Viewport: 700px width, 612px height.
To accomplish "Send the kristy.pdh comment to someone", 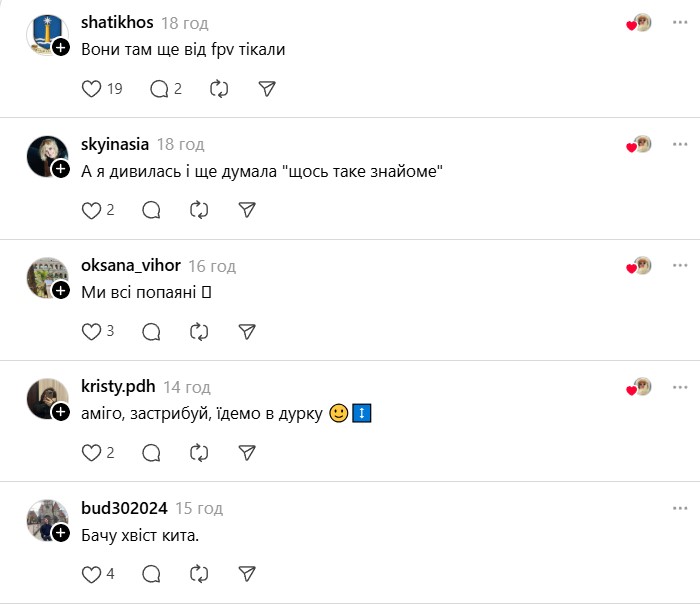I will point(247,453).
